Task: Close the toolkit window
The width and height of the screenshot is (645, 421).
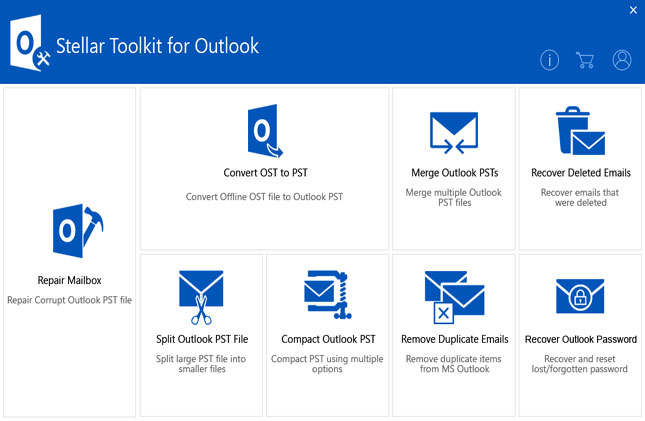Action: pos(633,10)
